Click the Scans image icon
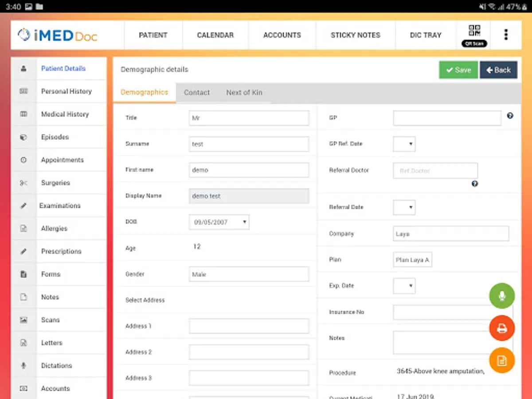 pos(23,320)
